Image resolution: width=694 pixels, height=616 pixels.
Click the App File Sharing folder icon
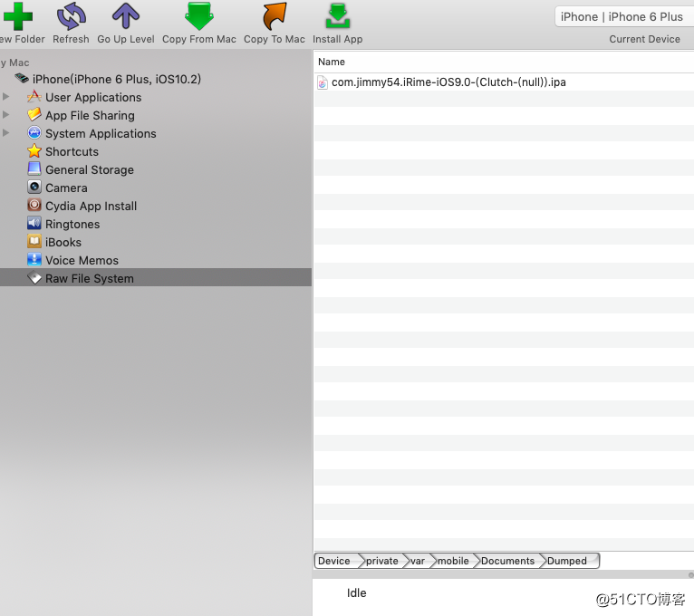click(34, 115)
